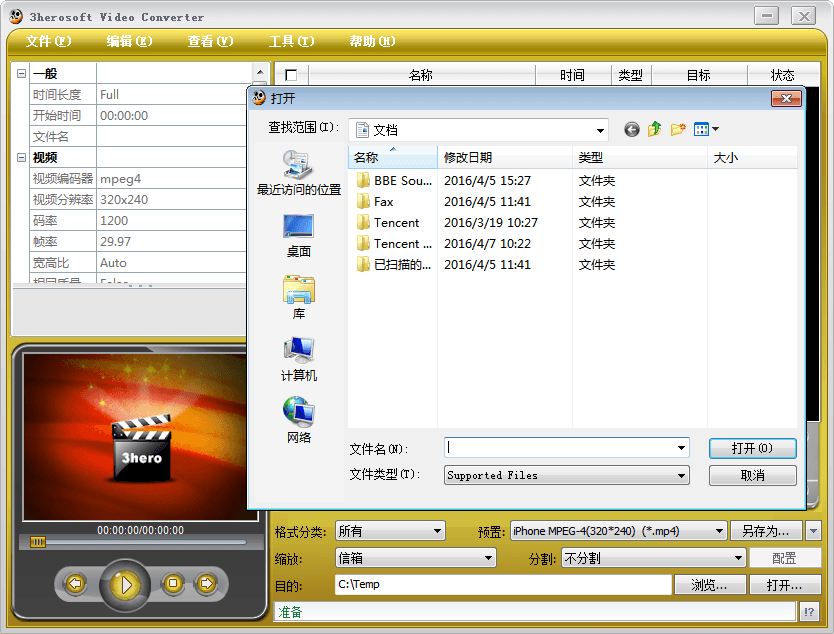Image resolution: width=834 pixels, height=634 pixels.
Task: Select the 视频分辨率 320x240 value
Action: click(x=170, y=199)
